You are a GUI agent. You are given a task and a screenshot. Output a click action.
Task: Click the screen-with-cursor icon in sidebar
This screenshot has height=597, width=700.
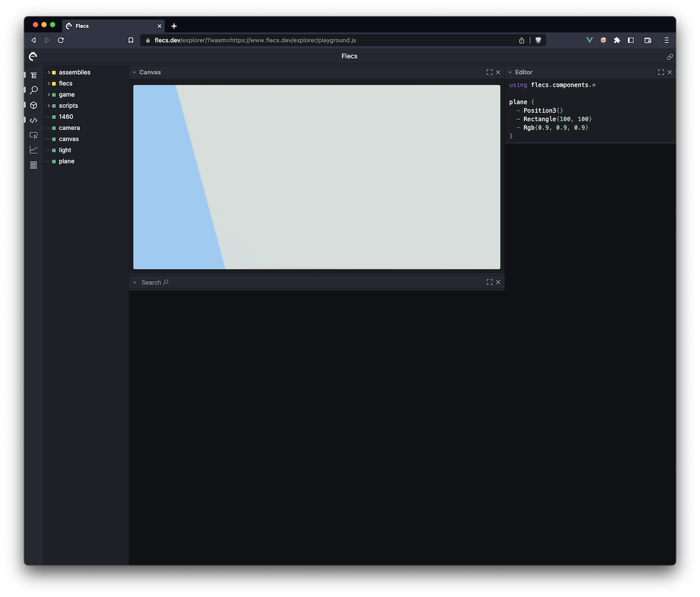coord(33,135)
